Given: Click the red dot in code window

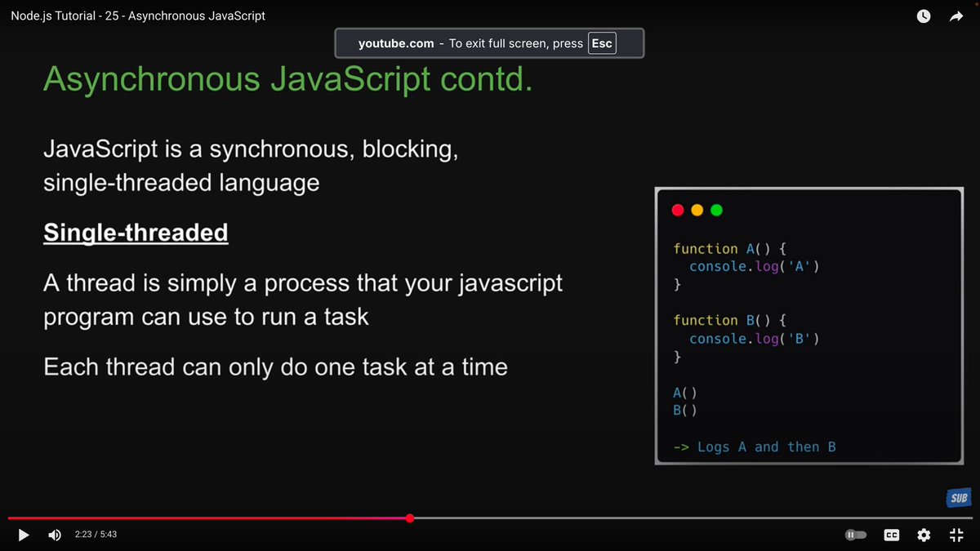Looking at the screenshot, I should click(677, 210).
